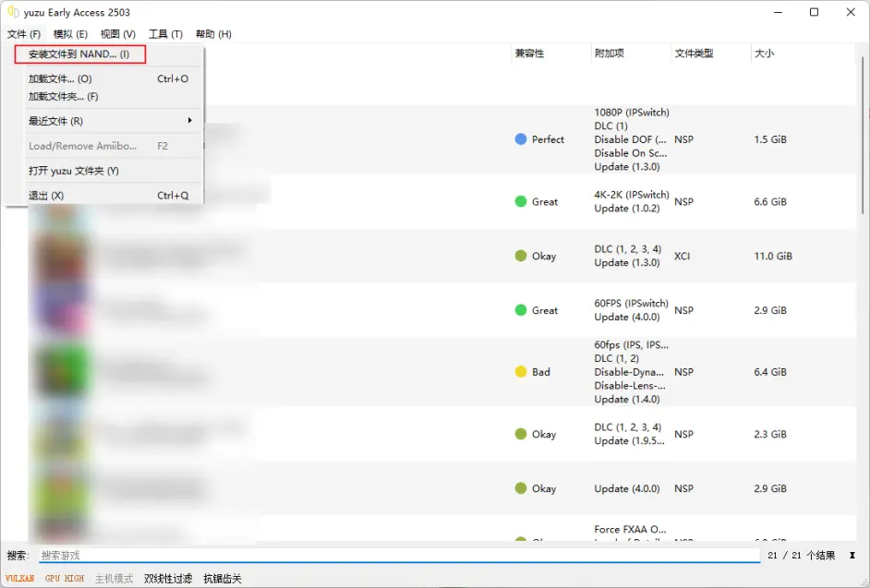Choose 安装文件到 NAND... (I)

coord(80,54)
